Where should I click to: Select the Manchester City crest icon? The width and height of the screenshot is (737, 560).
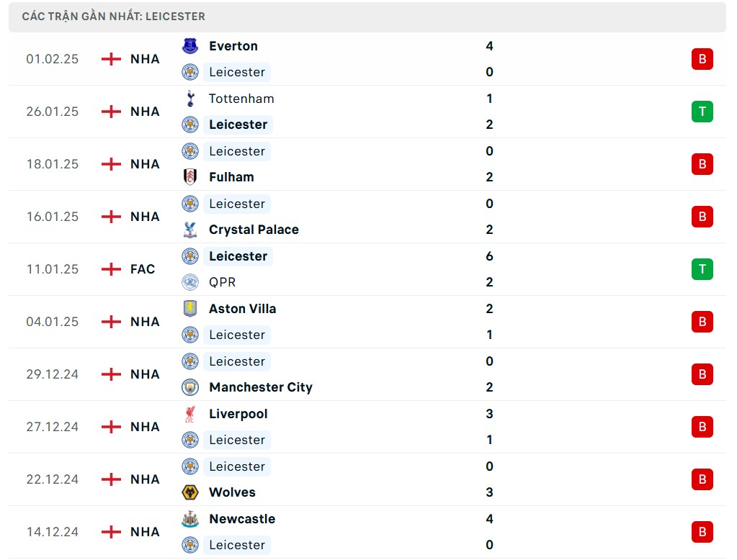pos(189,387)
